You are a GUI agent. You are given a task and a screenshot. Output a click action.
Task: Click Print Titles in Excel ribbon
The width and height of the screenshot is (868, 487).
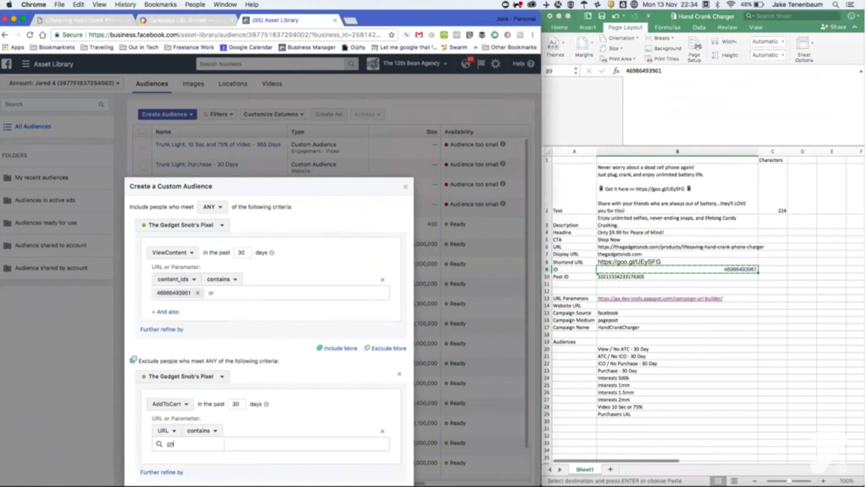[x=661, y=59]
